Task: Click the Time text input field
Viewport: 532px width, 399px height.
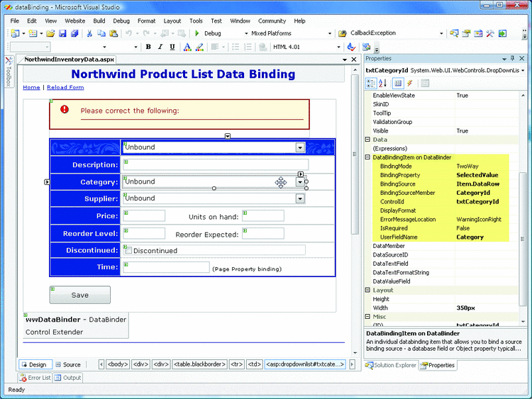Action: 166,267
